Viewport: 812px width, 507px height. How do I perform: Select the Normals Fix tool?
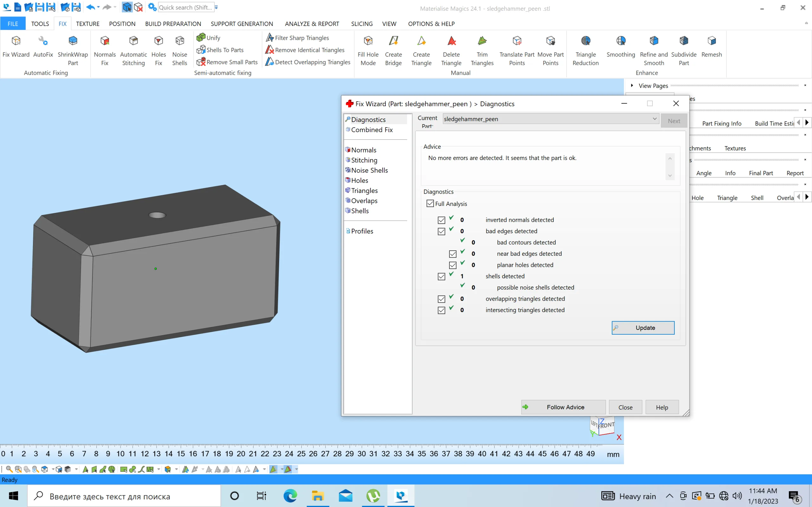point(105,50)
